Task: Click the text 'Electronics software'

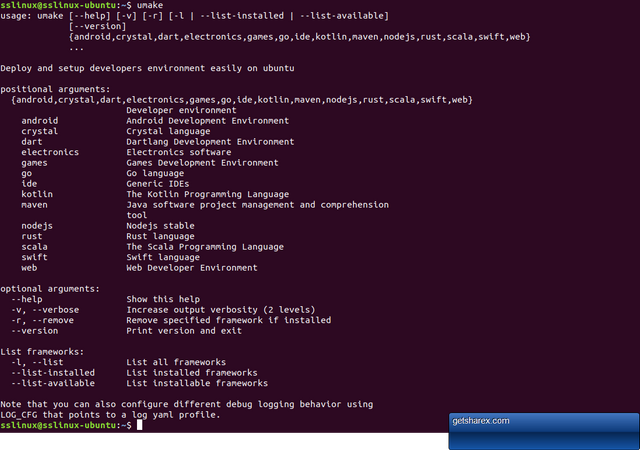Action: [x=179, y=152]
